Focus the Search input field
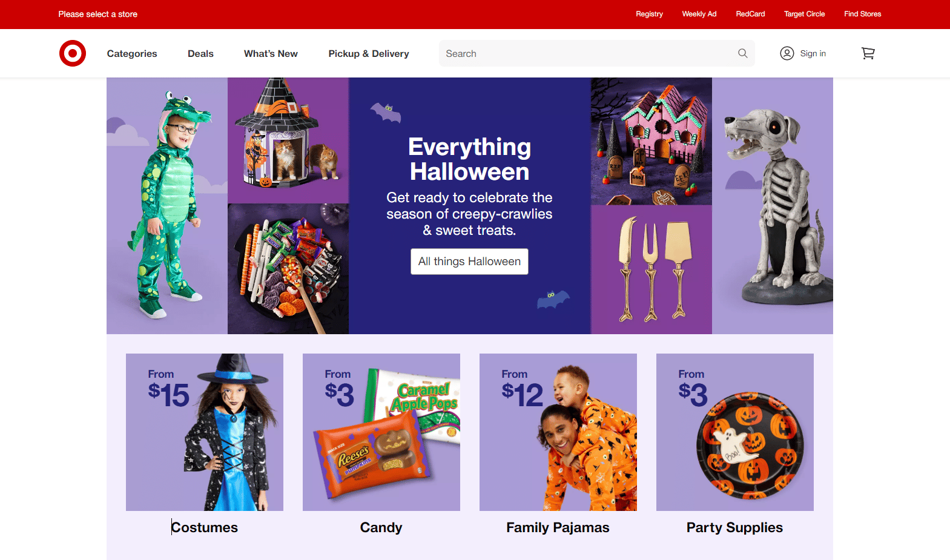Image resolution: width=950 pixels, height=560 pixels. click(587, 53)
